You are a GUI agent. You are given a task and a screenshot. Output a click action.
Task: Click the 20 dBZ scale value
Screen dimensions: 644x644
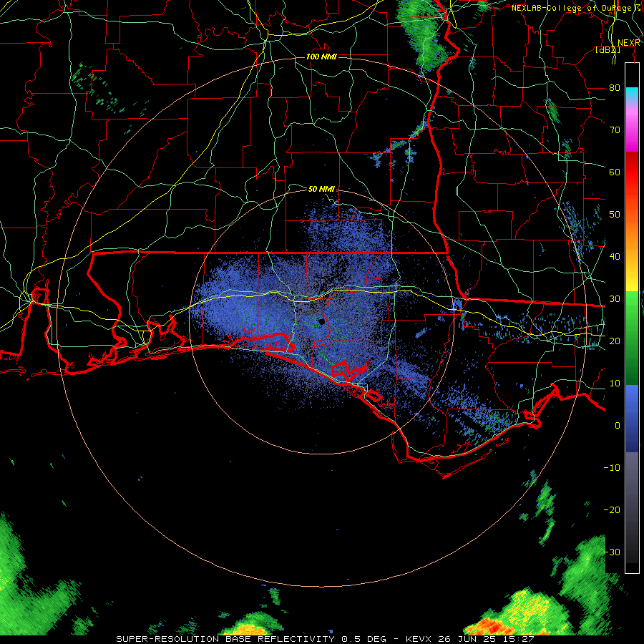(x=615, y=341)
